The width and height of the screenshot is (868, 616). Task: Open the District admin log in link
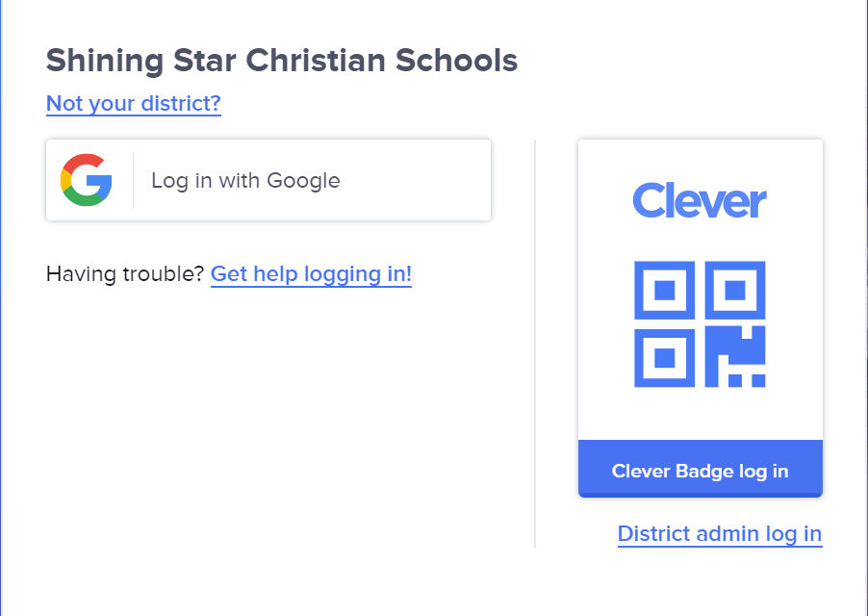720,533
